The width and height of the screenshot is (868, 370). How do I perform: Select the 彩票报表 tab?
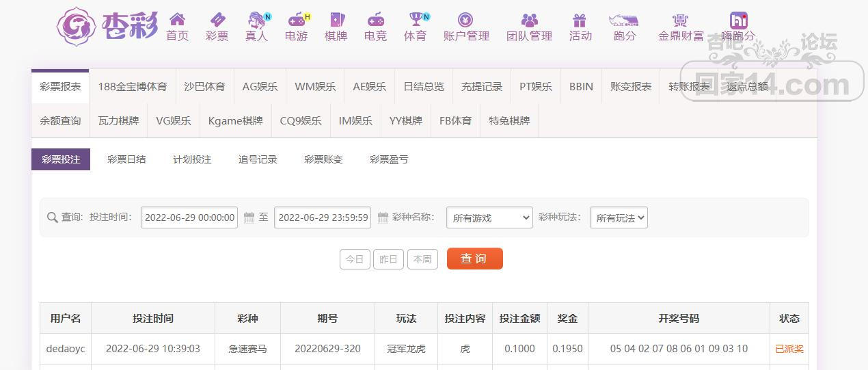[60, 87]
